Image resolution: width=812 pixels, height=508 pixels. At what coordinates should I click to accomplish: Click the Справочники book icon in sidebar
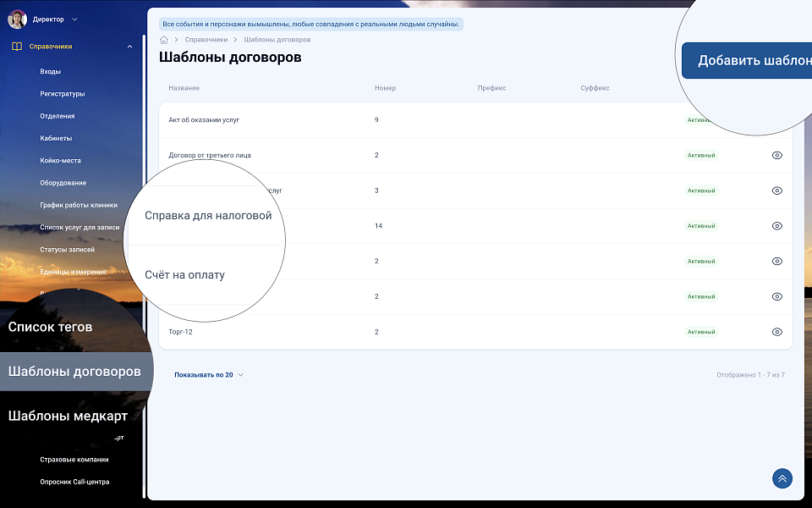[x=17, y=47]
